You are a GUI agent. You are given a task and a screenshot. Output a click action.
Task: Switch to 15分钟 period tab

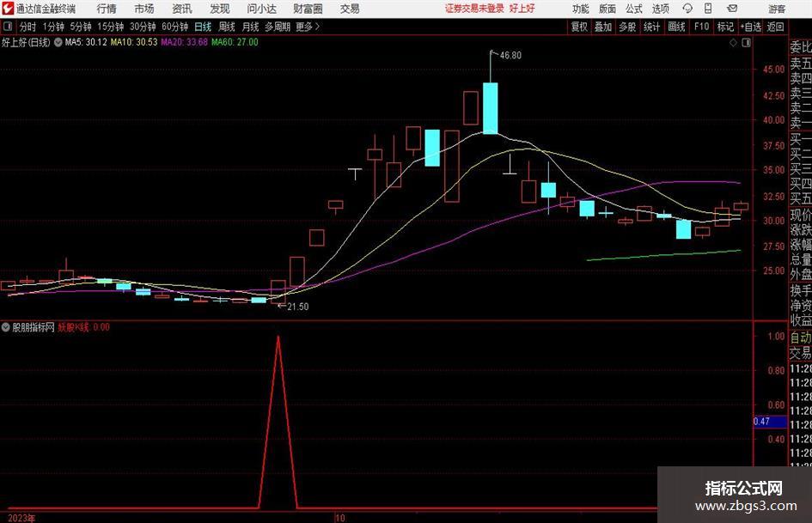click(x=110, y=27)
